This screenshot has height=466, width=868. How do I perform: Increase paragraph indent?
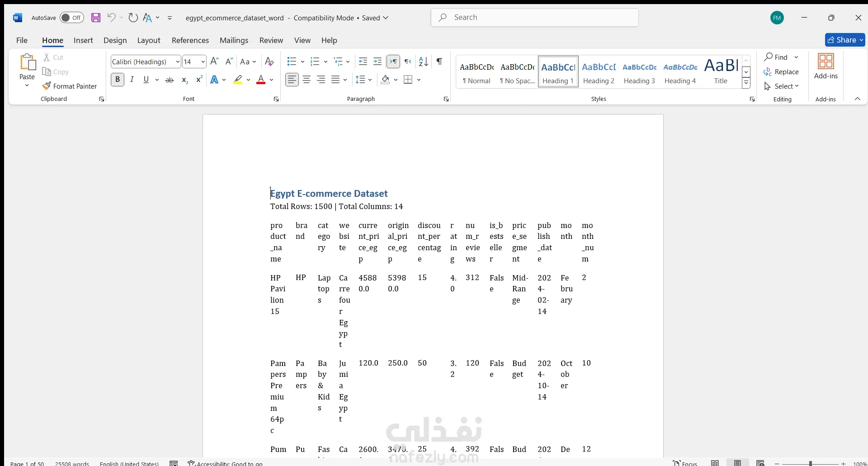coord(377,62)
